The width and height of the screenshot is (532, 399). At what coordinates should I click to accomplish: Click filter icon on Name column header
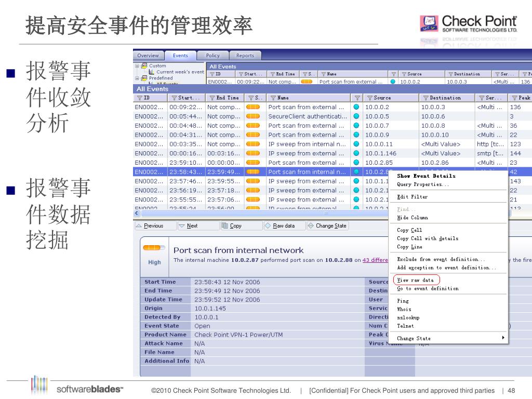point(273,98)
